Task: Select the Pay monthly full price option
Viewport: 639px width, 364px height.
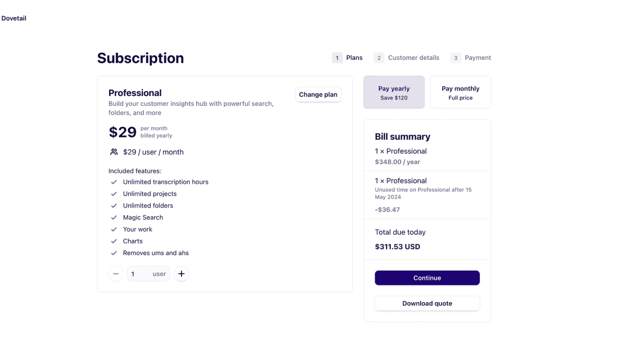Action: pyautogui.click(x=460, y=92)
